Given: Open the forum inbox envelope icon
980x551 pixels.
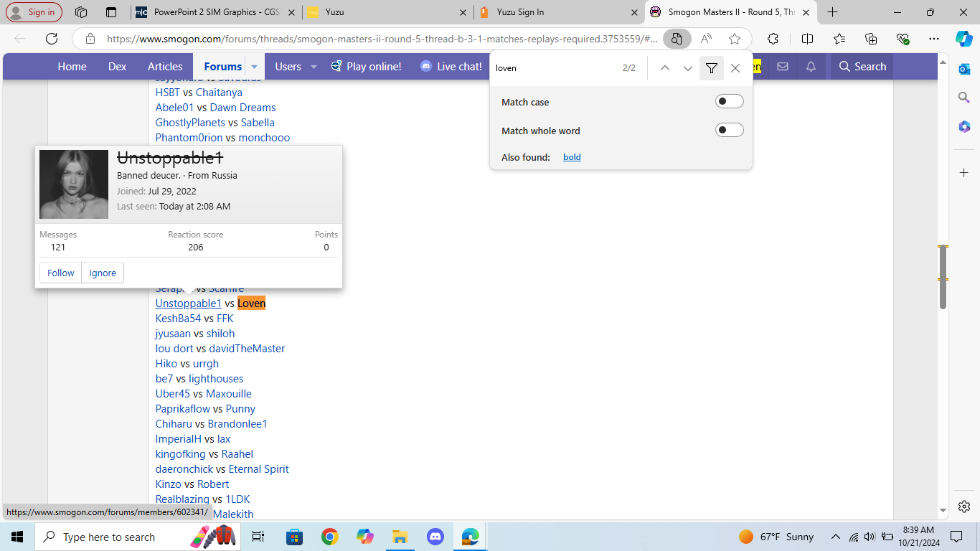Looking at the screenshot, I should [x=782, y=67].
